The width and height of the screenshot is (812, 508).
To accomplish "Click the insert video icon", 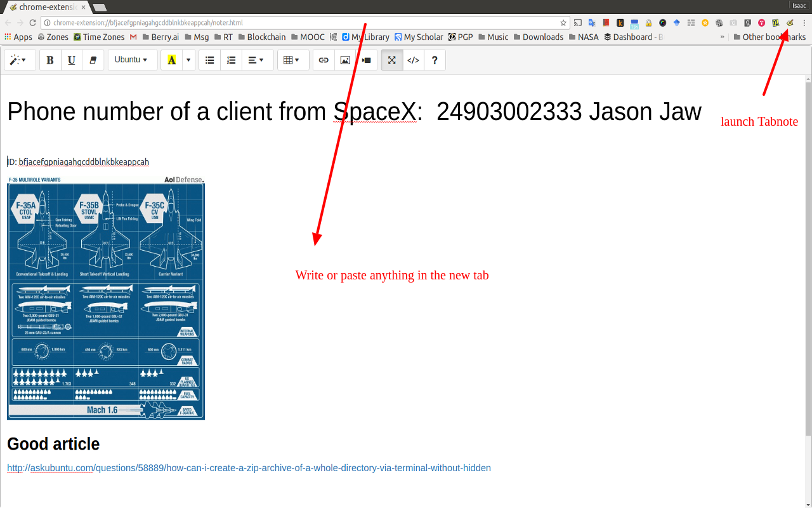I will point(367,60).
